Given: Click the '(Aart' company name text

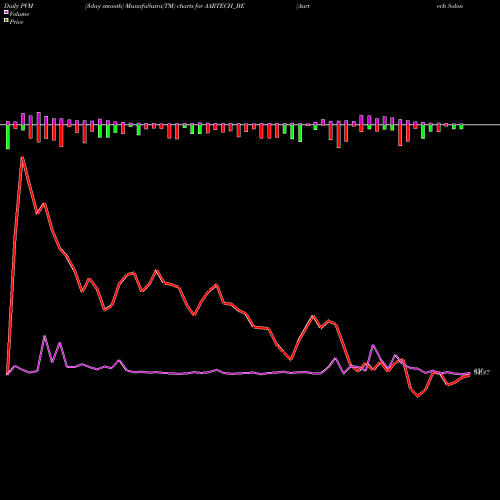Looking at the screenshot, I should (303, 6).
